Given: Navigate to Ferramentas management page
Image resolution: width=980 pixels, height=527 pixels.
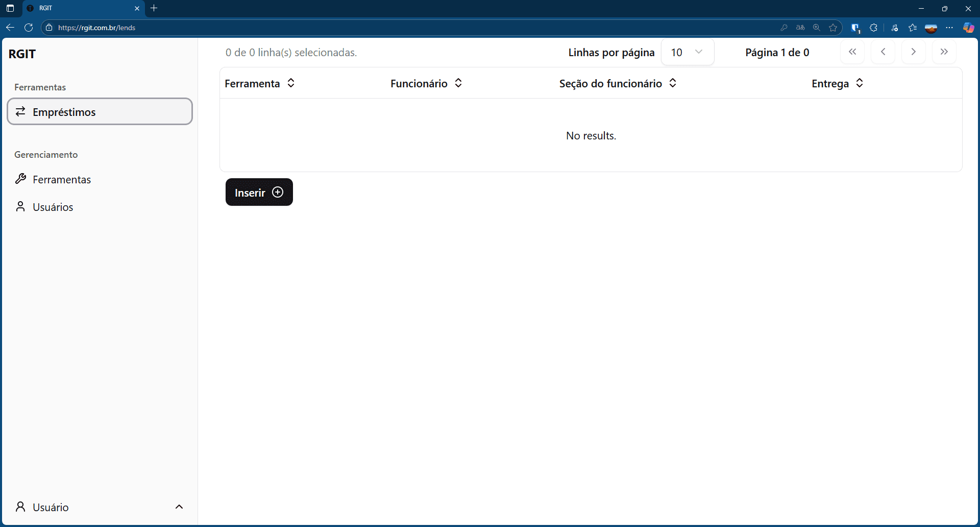Looking at the screenshot, I should pos(62,180).
